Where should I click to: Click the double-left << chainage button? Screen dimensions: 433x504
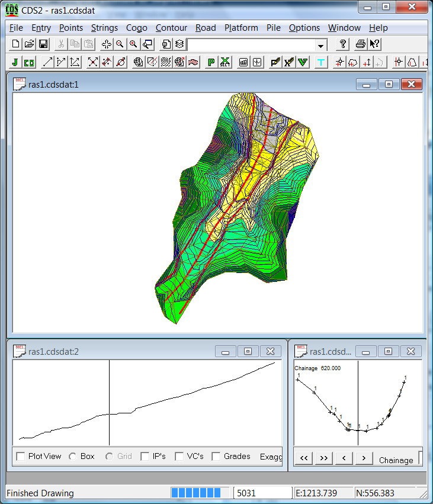(x=304, y=458)
